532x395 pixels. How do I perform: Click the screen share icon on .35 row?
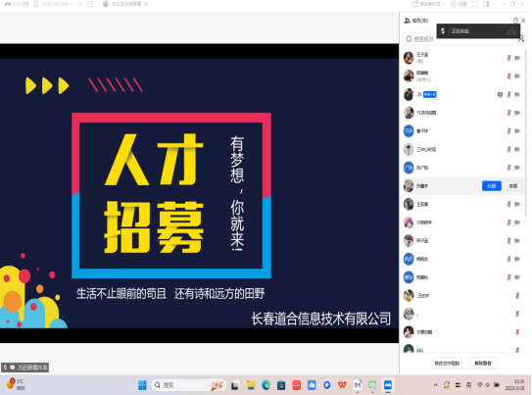(500, 94)
